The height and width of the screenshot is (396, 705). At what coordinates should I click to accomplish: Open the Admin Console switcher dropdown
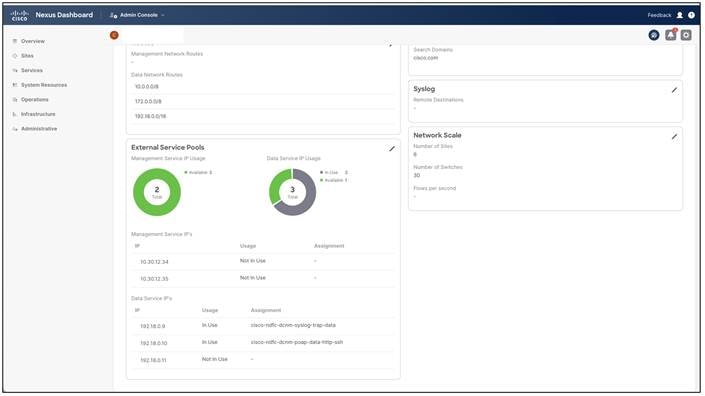pos(137,15)
